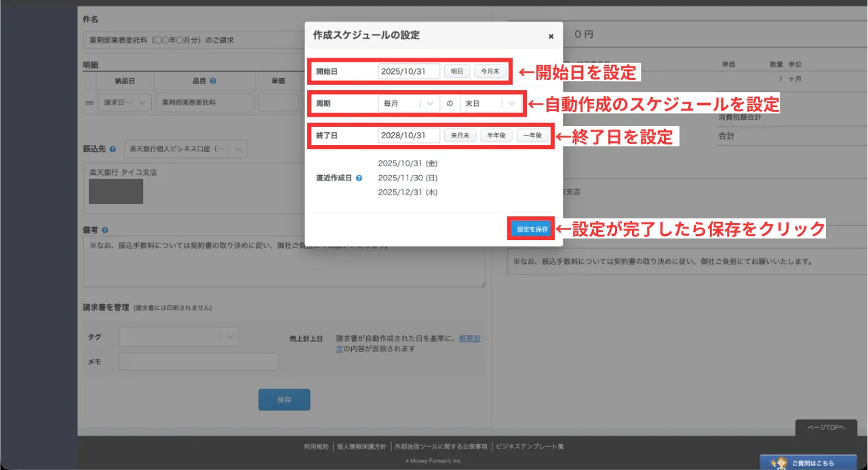Open the 請求日 納品日 dropdown
The image size is (868, 470).
125,102
